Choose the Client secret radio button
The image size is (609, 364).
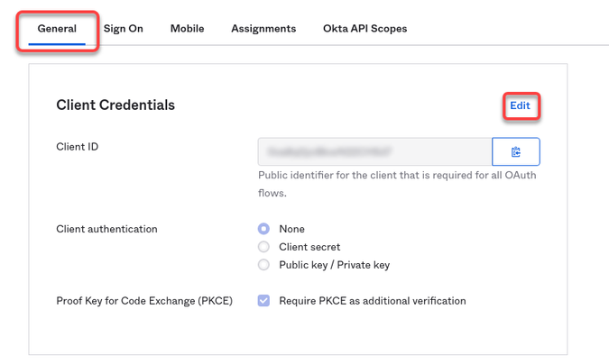click(264, 247)
